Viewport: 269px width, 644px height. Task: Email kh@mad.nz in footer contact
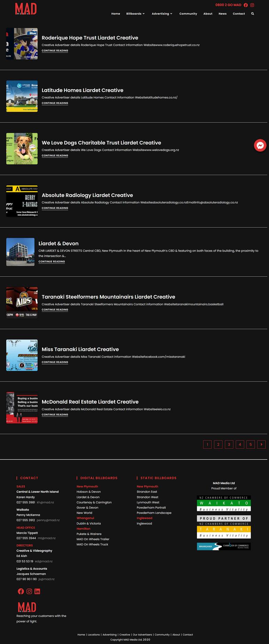coord(45,503)
